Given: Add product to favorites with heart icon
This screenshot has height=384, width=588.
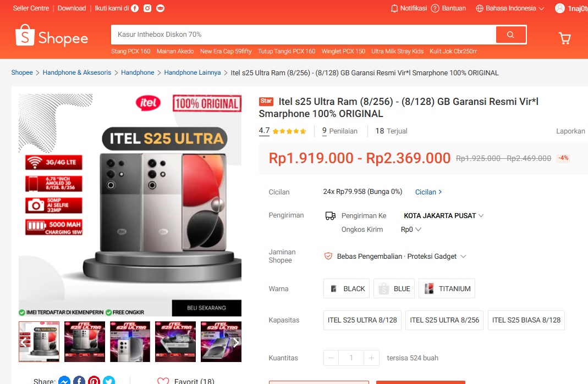Looking at the screenshot, I should coord(163,381).
